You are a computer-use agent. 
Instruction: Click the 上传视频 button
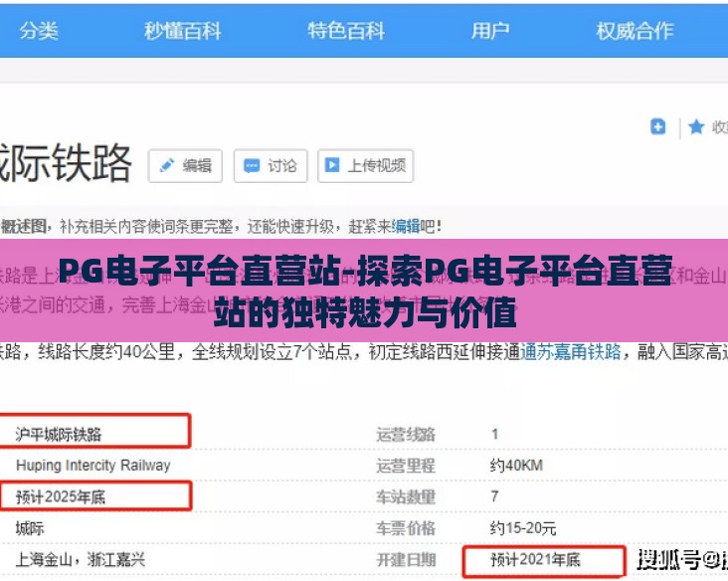click(365, 166)
